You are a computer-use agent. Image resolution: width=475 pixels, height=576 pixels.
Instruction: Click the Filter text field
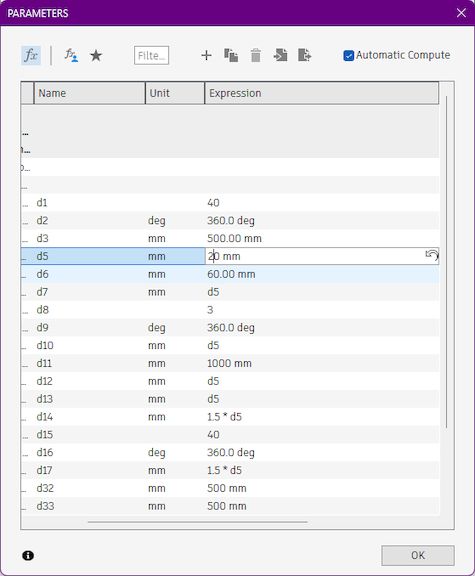point(151,55)
